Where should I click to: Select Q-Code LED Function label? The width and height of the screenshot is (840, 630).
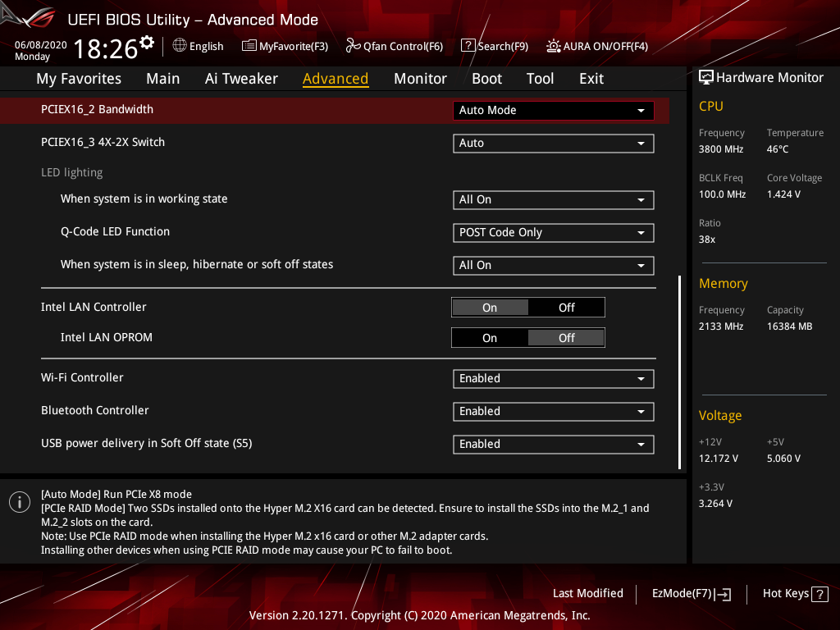coord(115,231)
